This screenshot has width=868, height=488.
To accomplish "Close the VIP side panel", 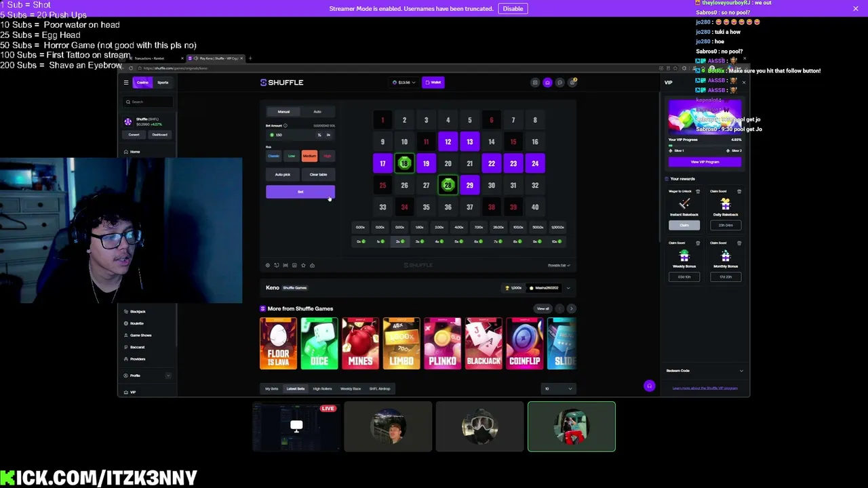I will pyautogui.click(x=743, y=83).
